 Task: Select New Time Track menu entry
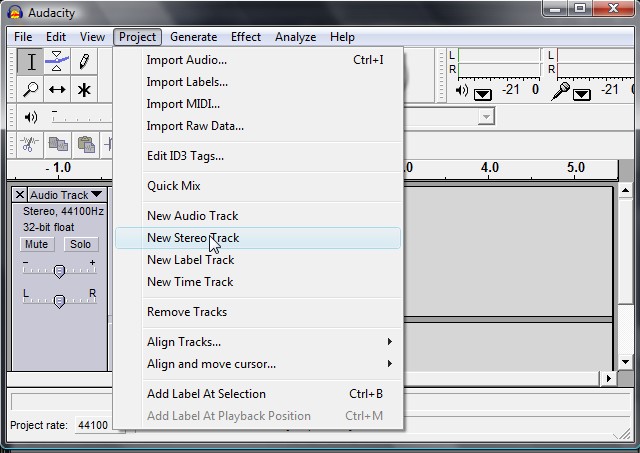(x=258, y=282)
